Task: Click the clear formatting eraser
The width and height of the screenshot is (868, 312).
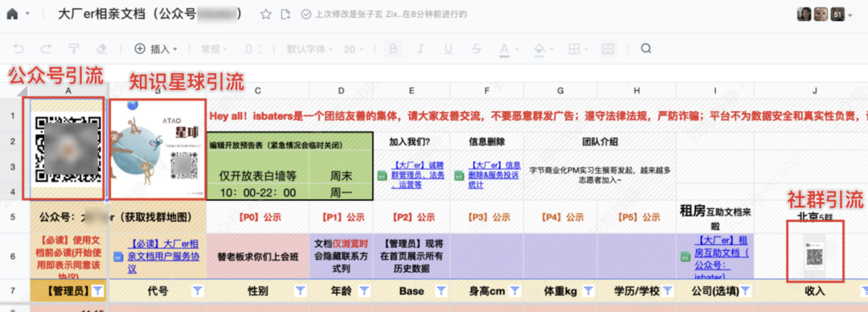Action: pos(101,49)
